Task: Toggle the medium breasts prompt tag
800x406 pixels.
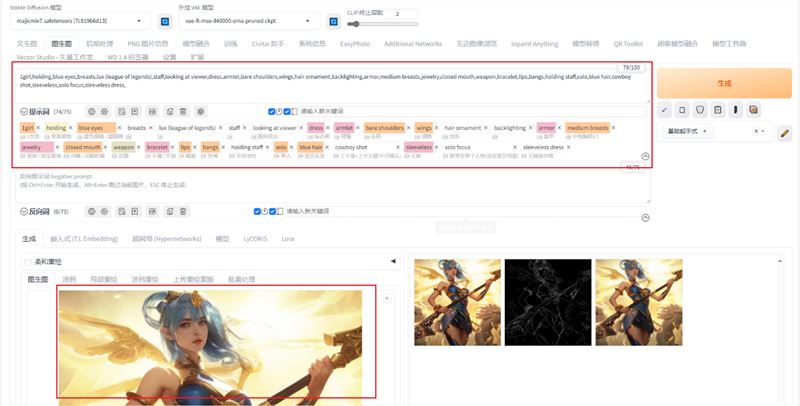Action: coord(587,128)
